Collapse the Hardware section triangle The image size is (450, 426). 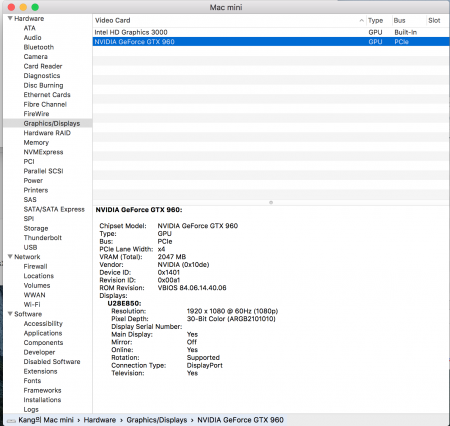(x=10, y=18)
